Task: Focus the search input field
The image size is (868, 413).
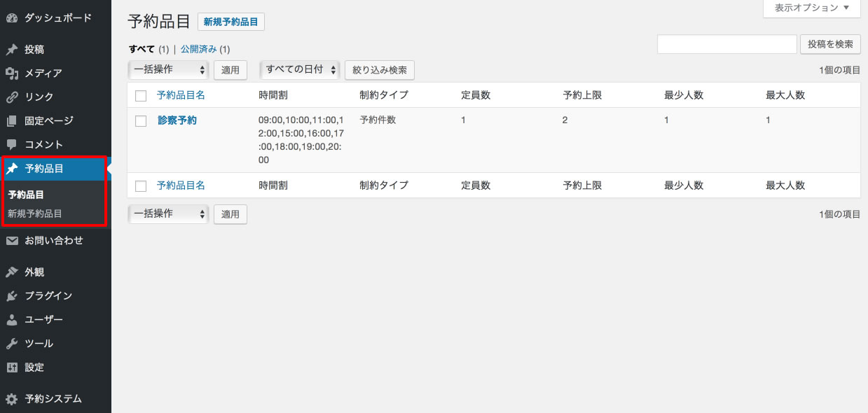Action: [x=727, y=44]
